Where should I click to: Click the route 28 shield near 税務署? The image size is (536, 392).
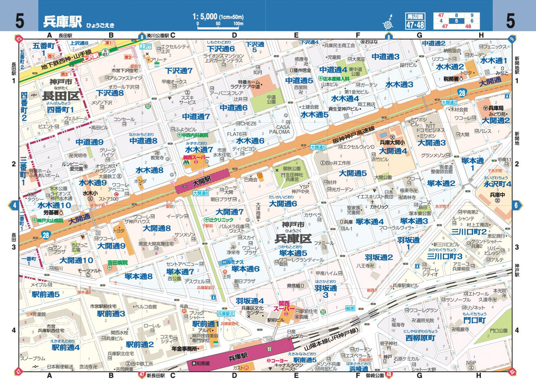click(x=462, y=93)
